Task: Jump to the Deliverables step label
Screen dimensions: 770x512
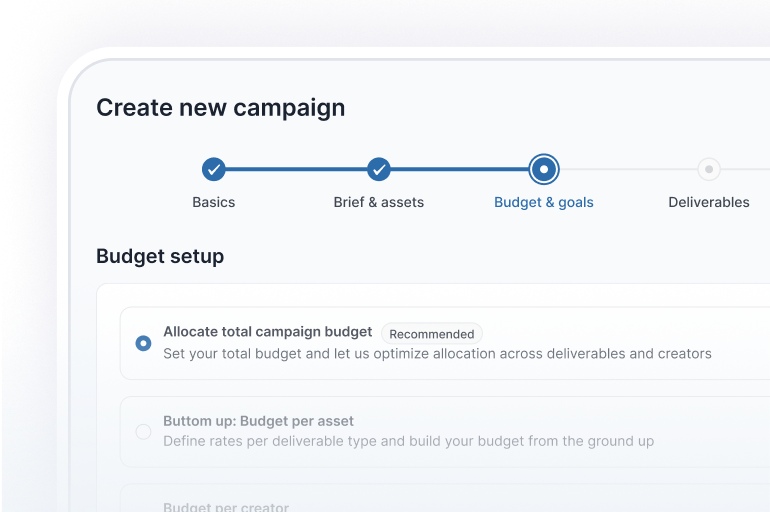Action: (x=708, y=202)
